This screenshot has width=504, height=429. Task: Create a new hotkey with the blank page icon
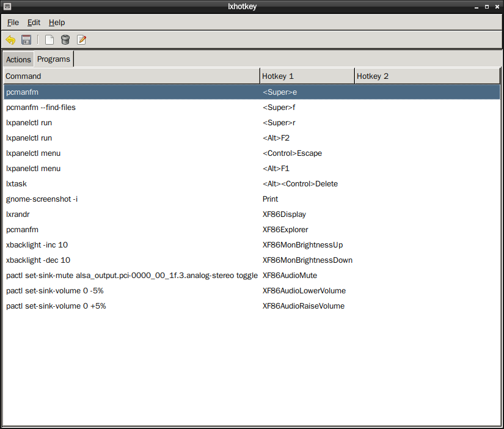point(49,40)
